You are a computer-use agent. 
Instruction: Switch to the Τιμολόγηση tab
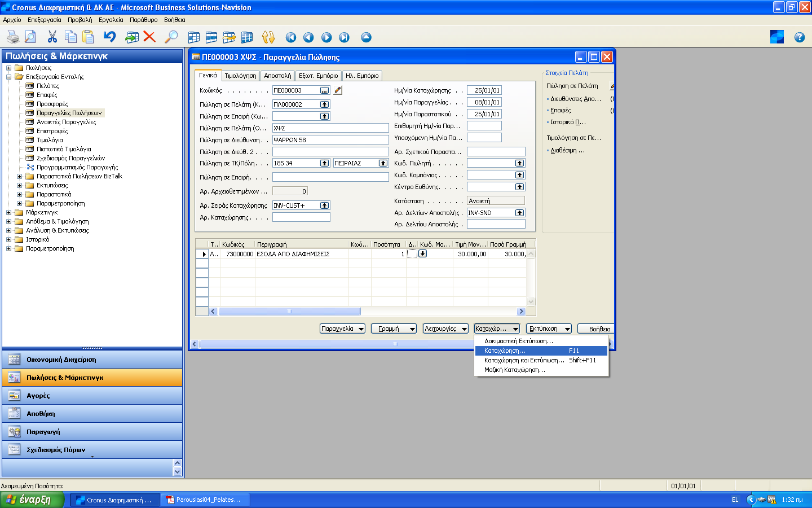click(x=240, y=76)
